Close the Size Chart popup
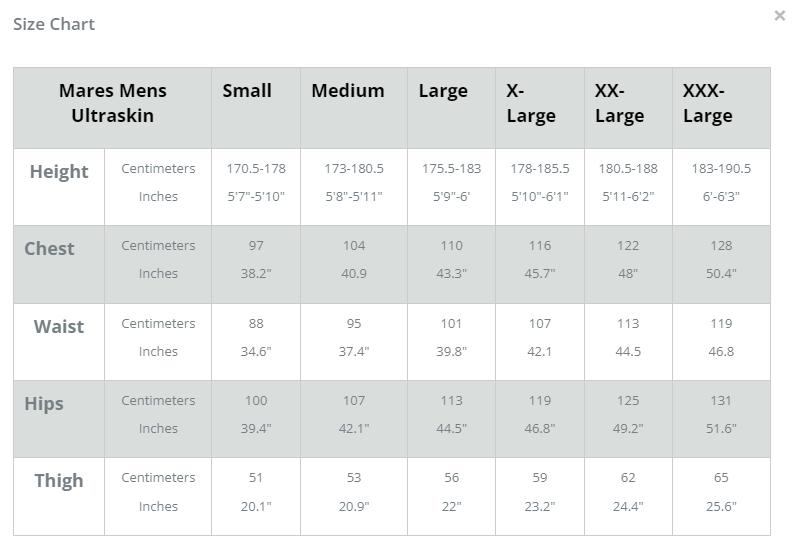The image size is (793, 559). coord(779,16)
